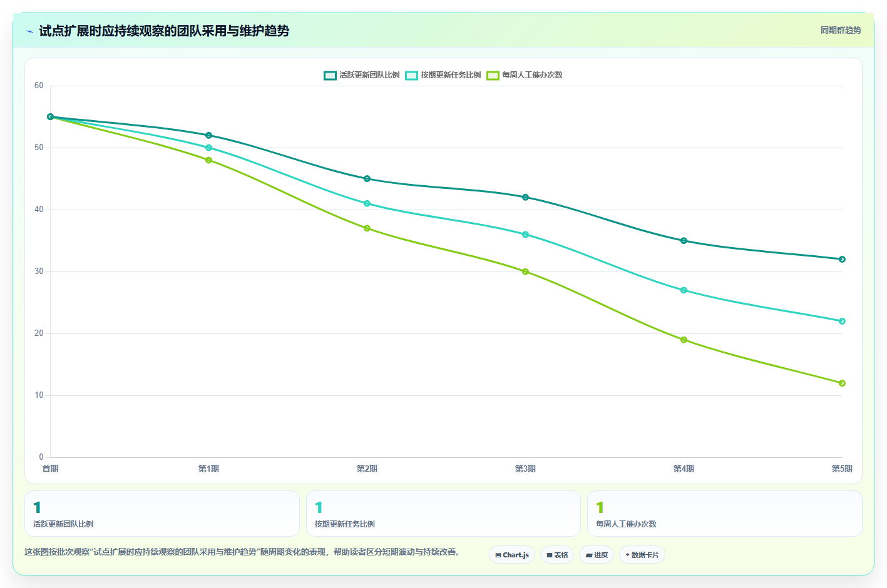
Task: Click the dark teal data point at 第5期
Action: 843,259
